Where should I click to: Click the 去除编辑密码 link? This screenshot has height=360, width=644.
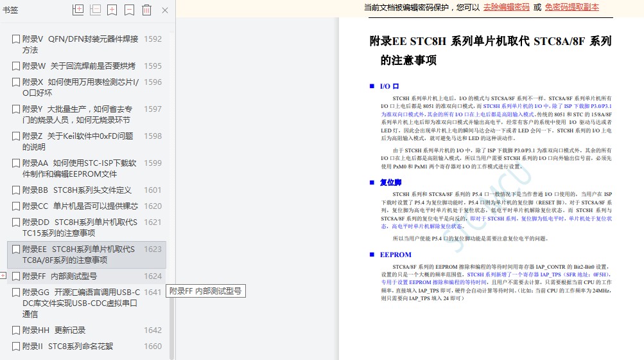(506, 7)
